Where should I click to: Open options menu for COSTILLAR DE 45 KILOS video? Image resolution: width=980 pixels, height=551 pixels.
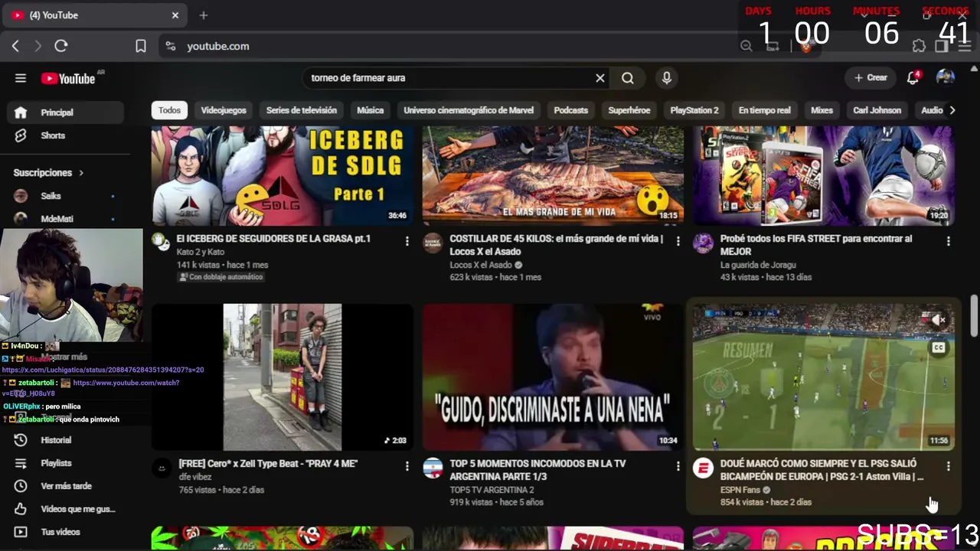pos(678,241)
